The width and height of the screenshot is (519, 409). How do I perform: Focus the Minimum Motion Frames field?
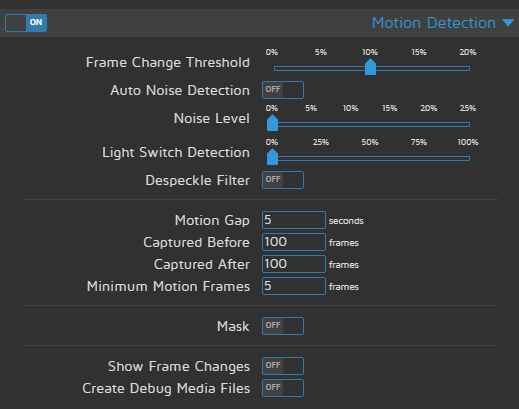tap(294, 286)
